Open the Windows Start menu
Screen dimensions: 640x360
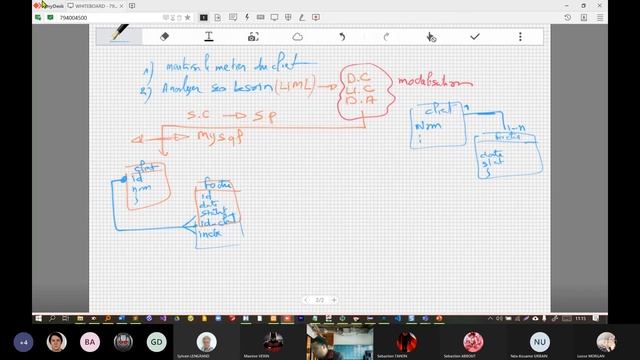pos(38,318)
